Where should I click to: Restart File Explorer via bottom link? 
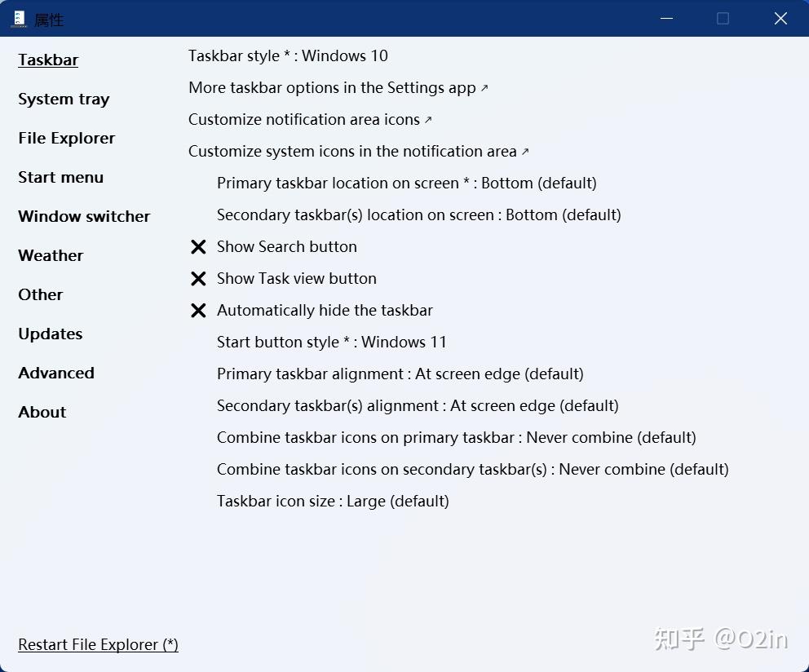click(98, 645)
